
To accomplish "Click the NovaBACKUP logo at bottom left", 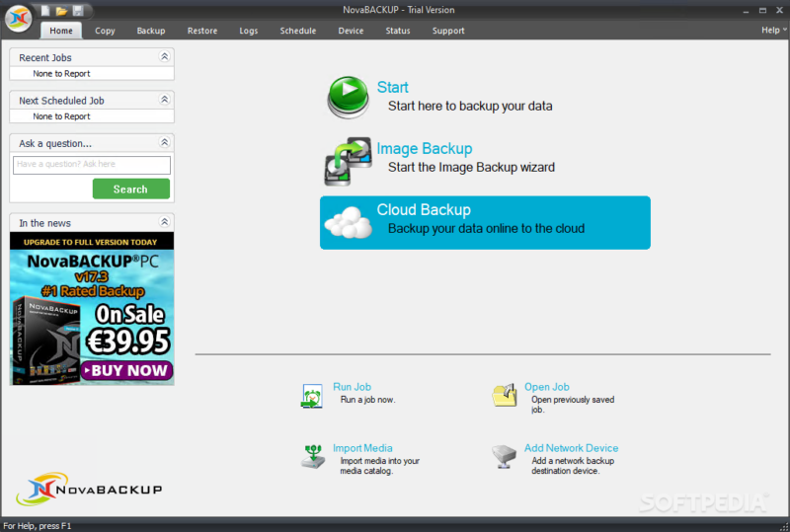I will (89, 489).
